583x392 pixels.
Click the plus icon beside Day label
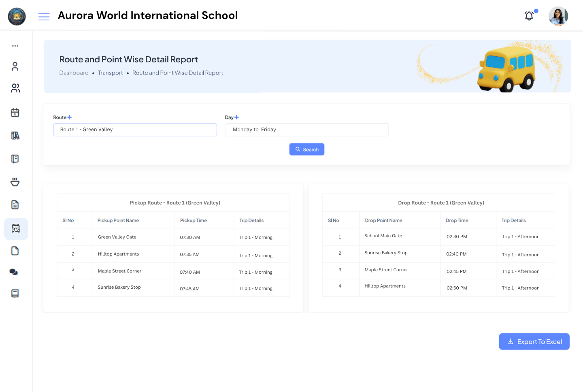237,117
